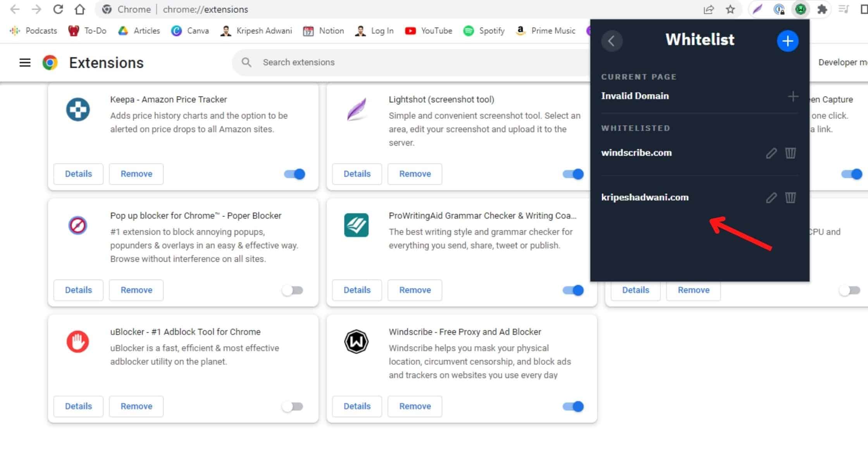The width and height of the screenshot is (868, 462).
Task: Go back from the Whitelist panel
Action: point(611,41)
